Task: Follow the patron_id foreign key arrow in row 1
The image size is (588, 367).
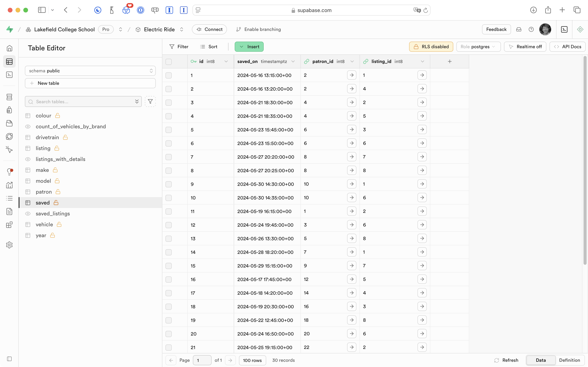Action: 352,75
